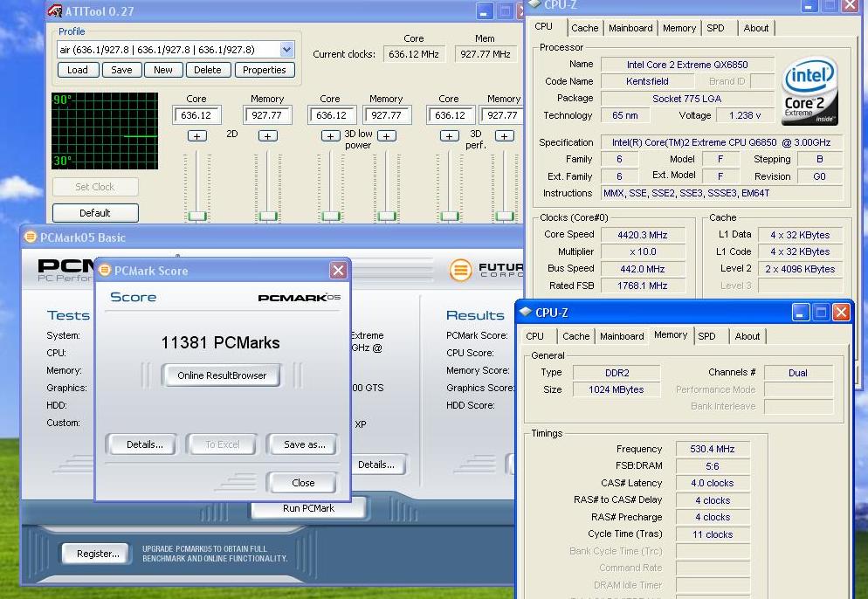Viewport: 868px width, 599px height.
Task: Select Cache tab in lower CPU-Z window
Action: 575,336
